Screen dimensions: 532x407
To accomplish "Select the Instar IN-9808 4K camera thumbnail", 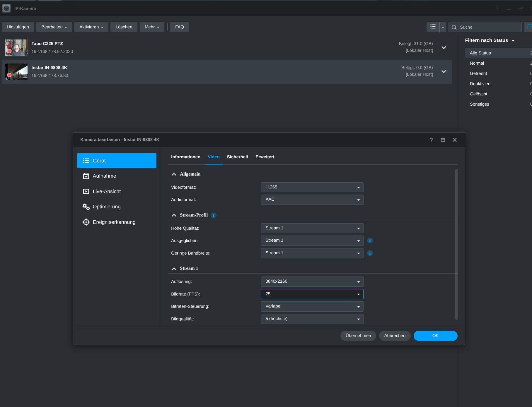I will (x=16, y=72).
